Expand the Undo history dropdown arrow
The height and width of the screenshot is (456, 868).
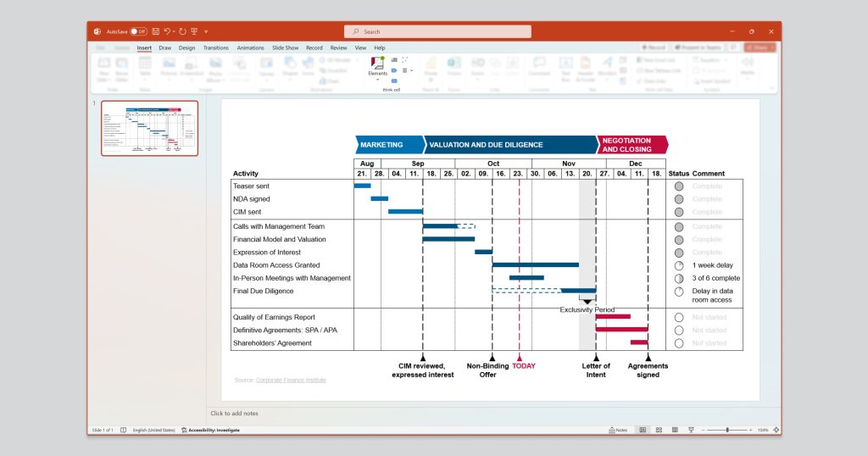pos(175,31)
